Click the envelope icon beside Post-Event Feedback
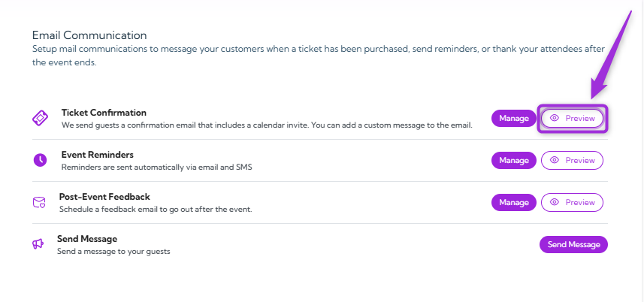Viewport: 644px width, 302px height. coord(39,202)
